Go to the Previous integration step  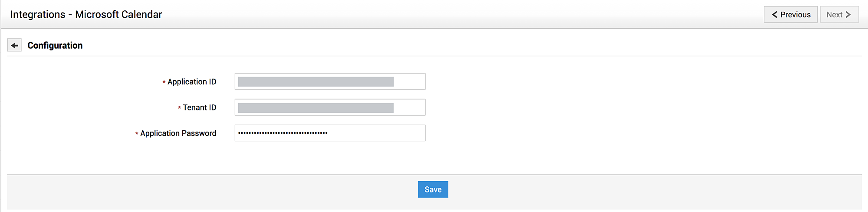click(x=790, y=14)
